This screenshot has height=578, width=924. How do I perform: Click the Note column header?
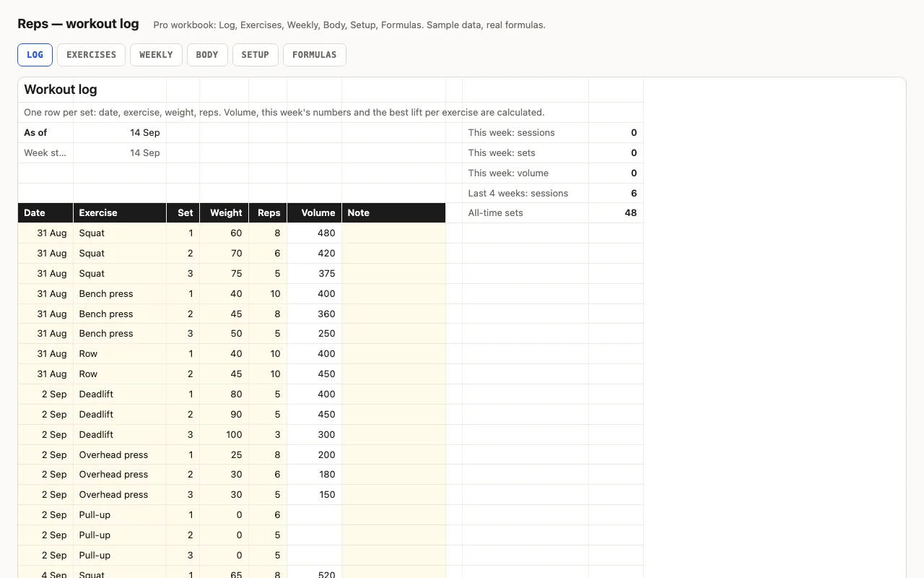(x=393, y=213)
